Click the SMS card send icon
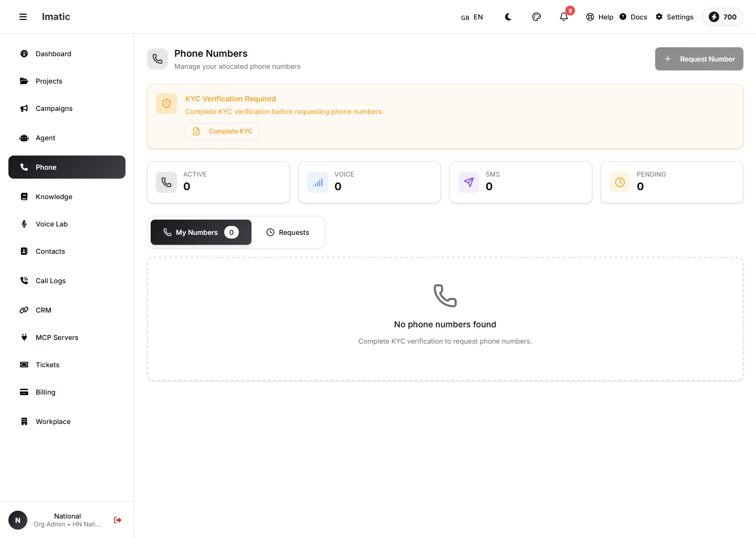Viewport: 756px width, 538px height. tap(469, 182)
